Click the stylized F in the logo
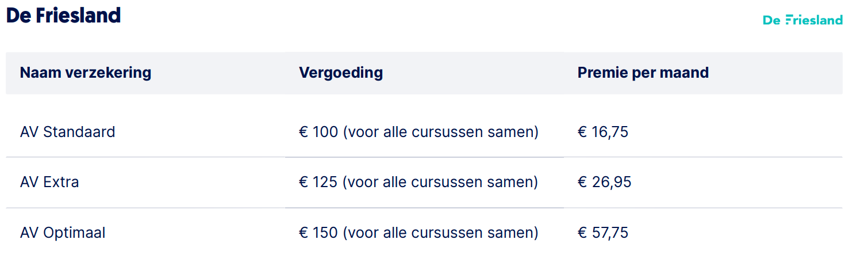 tap(789, 20)
